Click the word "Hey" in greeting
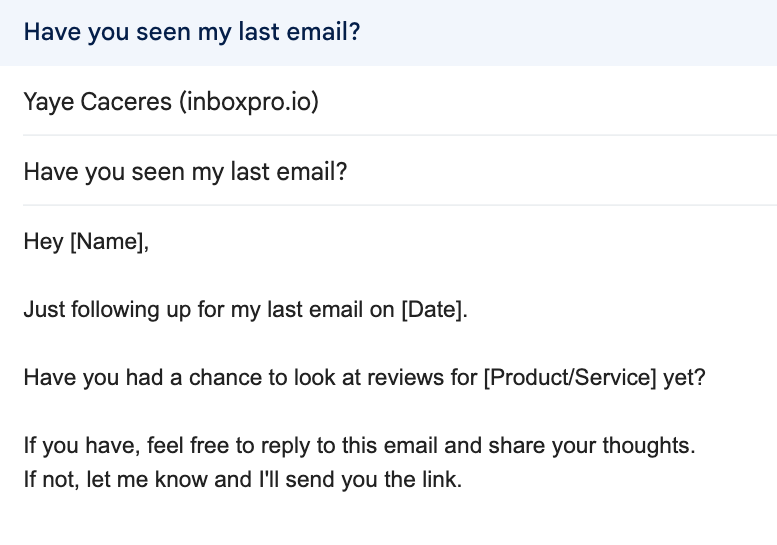Image resolution: width=777 pixels, height=545 pixels. point(43,241)
